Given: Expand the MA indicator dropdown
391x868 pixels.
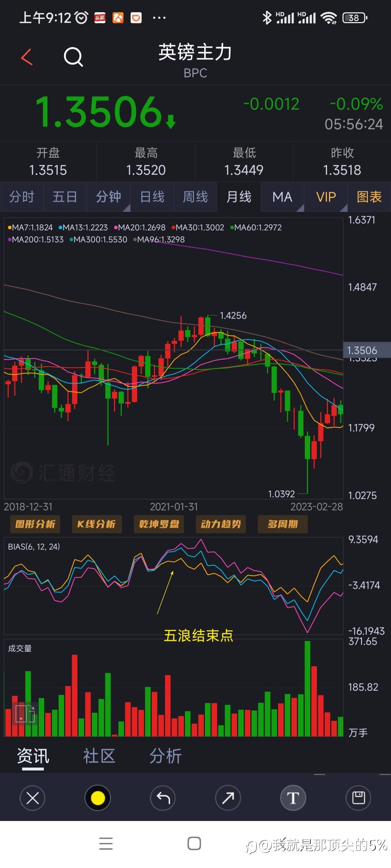Looking at the screenshot, I should pyautogui.click(x=282, y=197).
